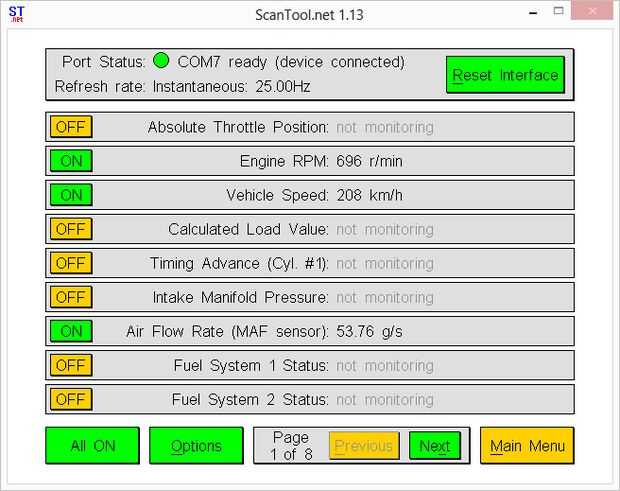
Task: Disable Engine RPM monitoring
Action: pyautogui.click(x=71, y=161)
